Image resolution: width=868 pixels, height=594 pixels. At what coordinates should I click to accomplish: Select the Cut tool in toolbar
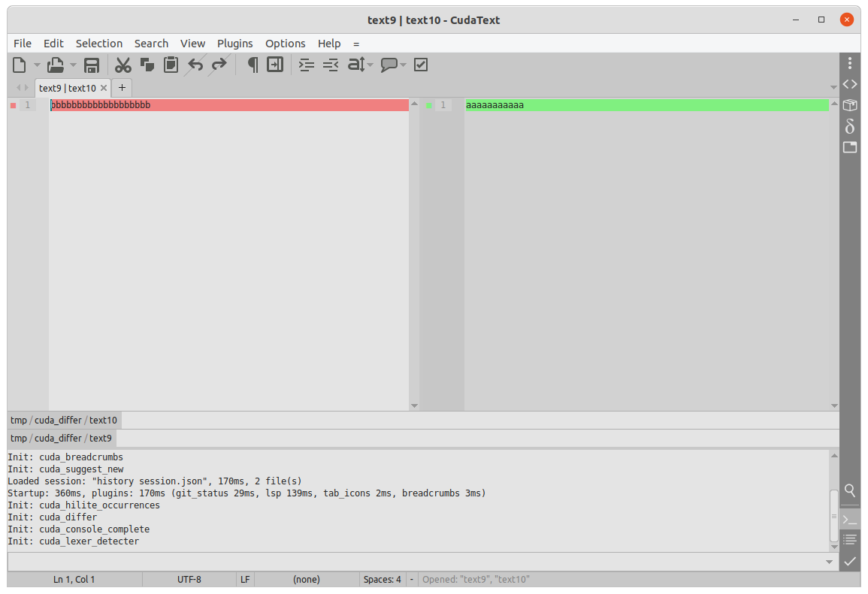coord(122,65)
